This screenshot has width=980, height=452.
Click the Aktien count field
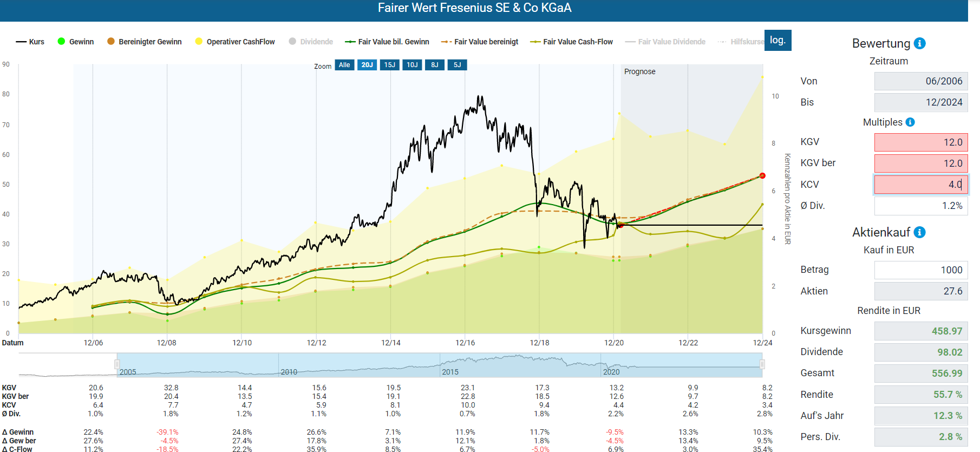click(921, 291)
